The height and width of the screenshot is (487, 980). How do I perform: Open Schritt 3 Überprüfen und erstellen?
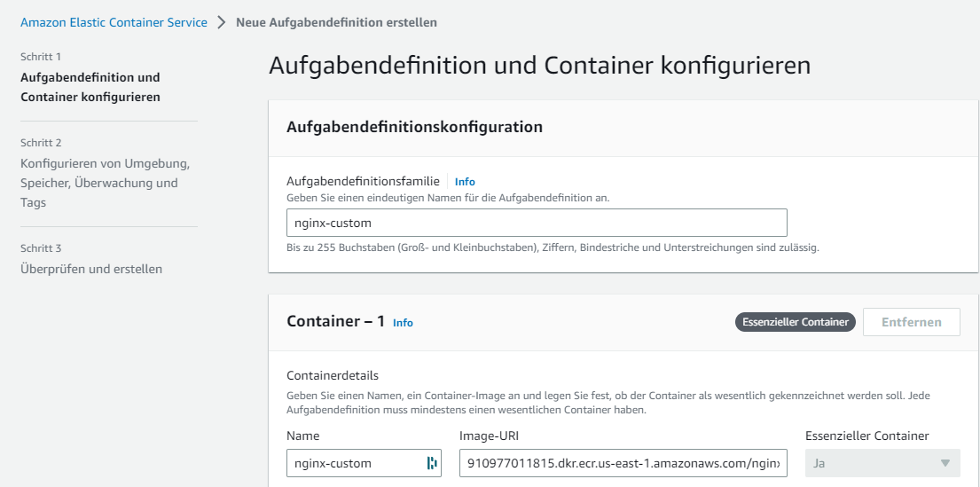click(x=90, y=269)
